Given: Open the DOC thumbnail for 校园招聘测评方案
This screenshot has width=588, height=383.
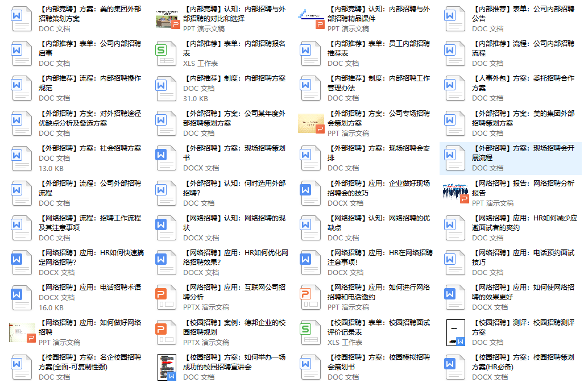Looking at the screenshot, I should [x=456, y=333].
